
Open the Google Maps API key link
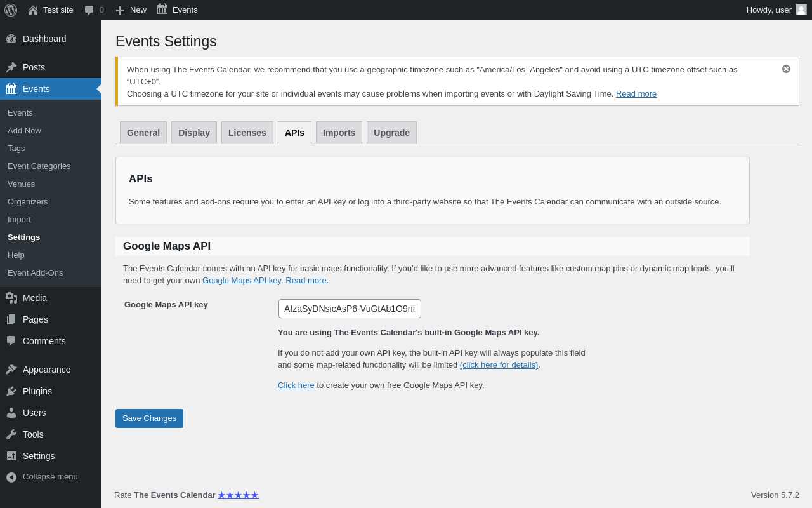click(242, 280)
